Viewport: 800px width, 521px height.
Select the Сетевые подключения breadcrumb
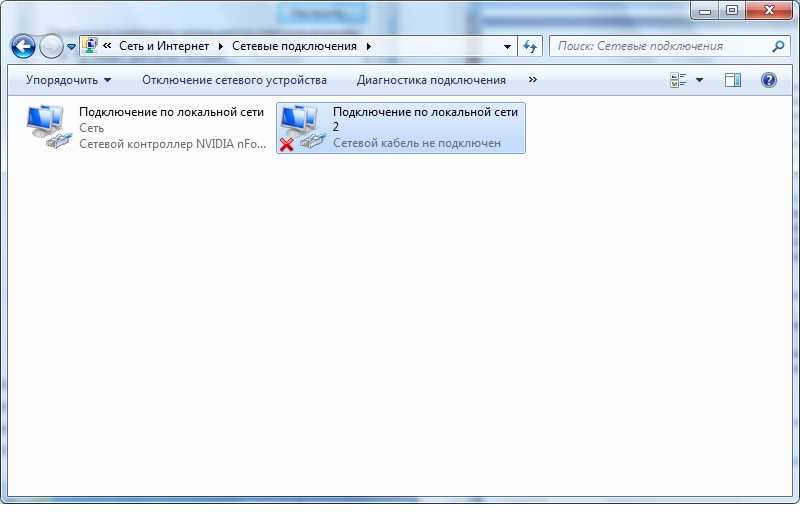(294, 46)
